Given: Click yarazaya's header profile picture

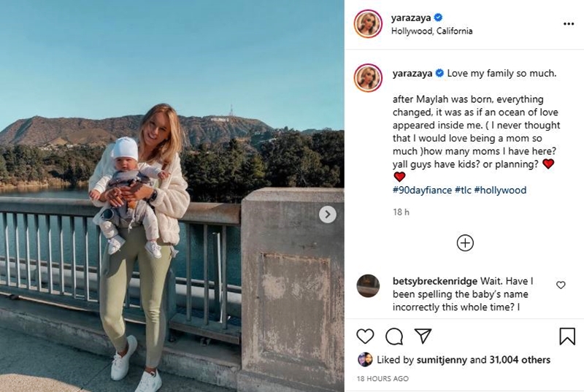Looking at the screenshot, I should click(x=368, y=24).
